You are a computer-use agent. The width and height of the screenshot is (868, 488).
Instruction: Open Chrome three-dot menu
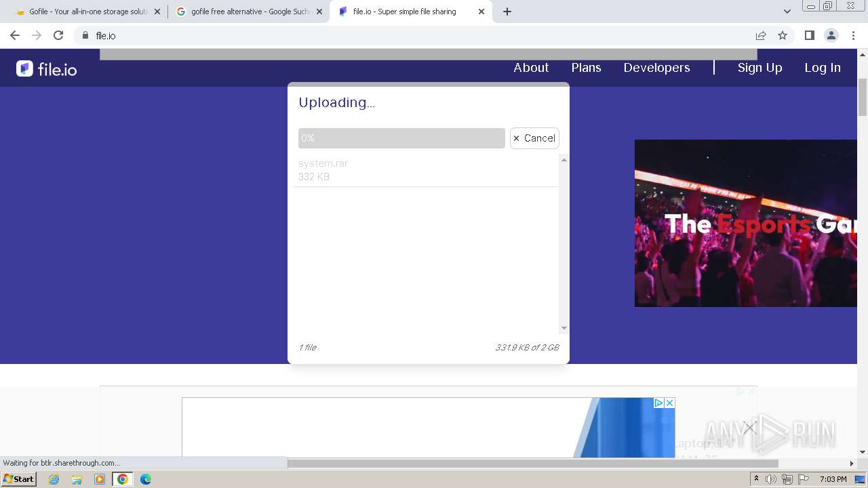(852, 35)
